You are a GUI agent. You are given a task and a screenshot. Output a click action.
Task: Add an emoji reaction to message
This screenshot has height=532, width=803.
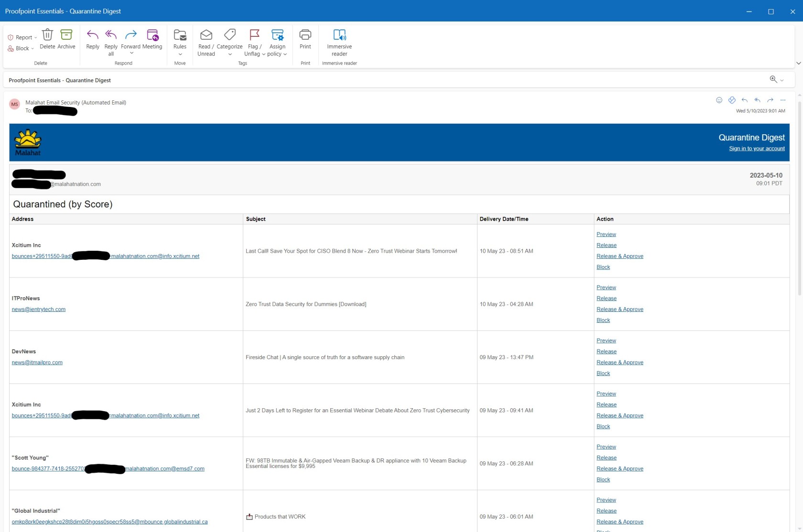719,100
